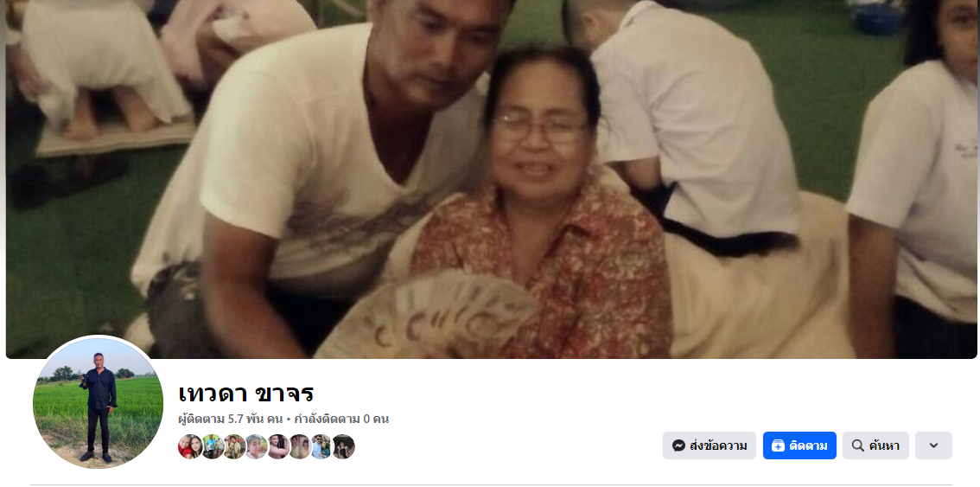The height and width of the screenshot is (487, 980).
Task: Click the ผู้ติดตาม 5.7 พัน คน followers link
Action: [231, 419]
